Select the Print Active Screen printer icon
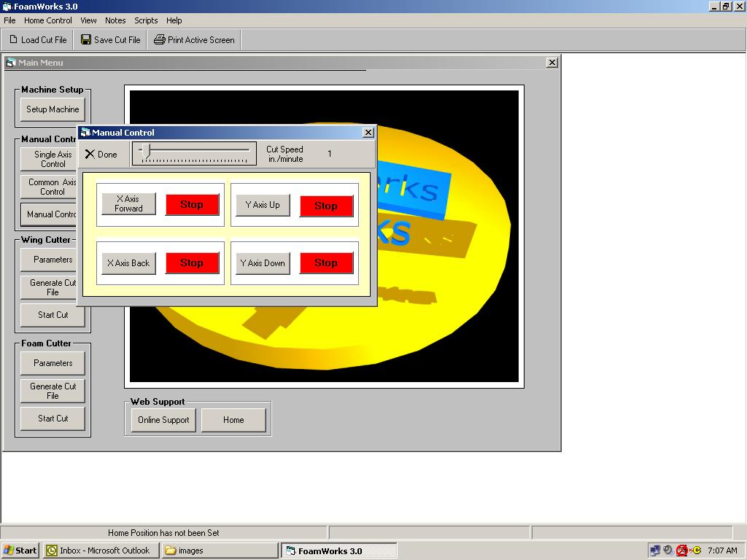The width and height of the screenshot is (747, 560). [x=159, y=39]
